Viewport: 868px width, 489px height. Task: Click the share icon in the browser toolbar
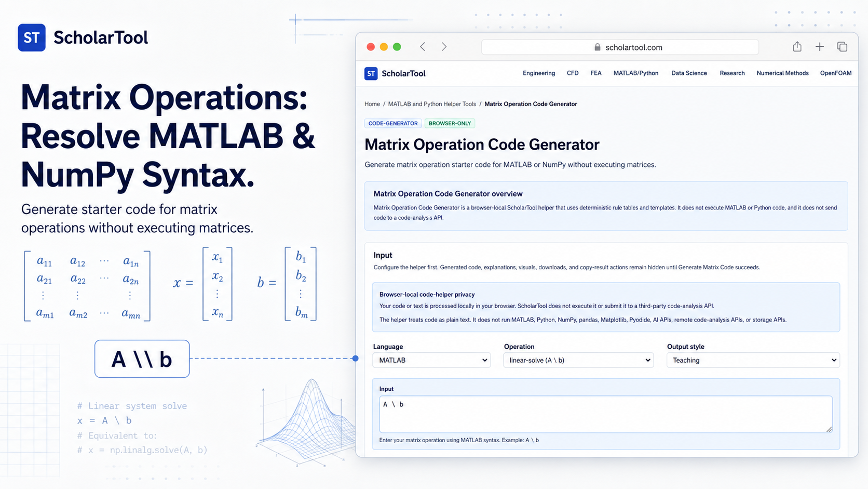click(797, 47)
